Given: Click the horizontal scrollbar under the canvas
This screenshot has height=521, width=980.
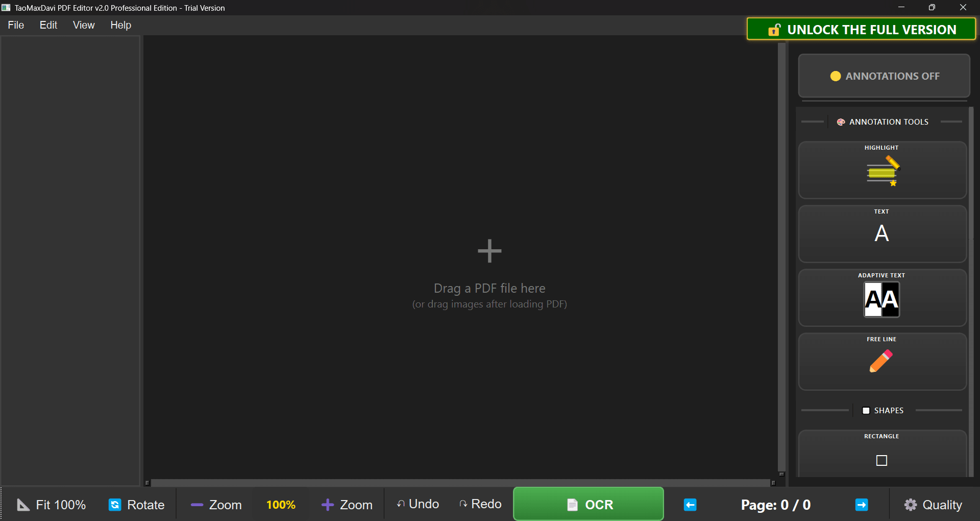Looking at the screenshot, I should click(459, 483).
